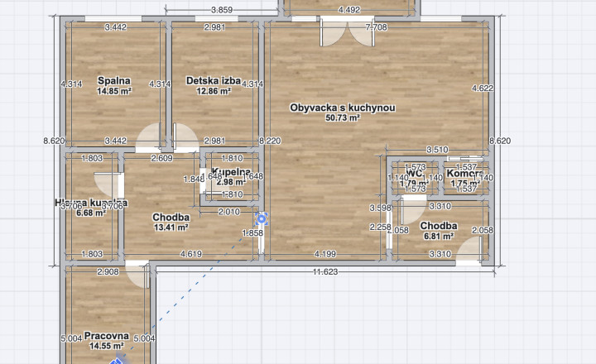
Task: Select the 4.199 dimension label
Action: pos(325,254)
